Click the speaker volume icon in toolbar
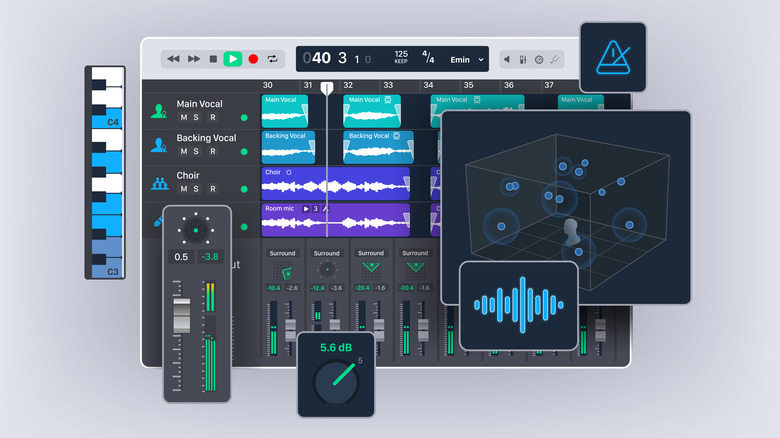Viewport: 780px width, 438px height. [x=506, y=60]
